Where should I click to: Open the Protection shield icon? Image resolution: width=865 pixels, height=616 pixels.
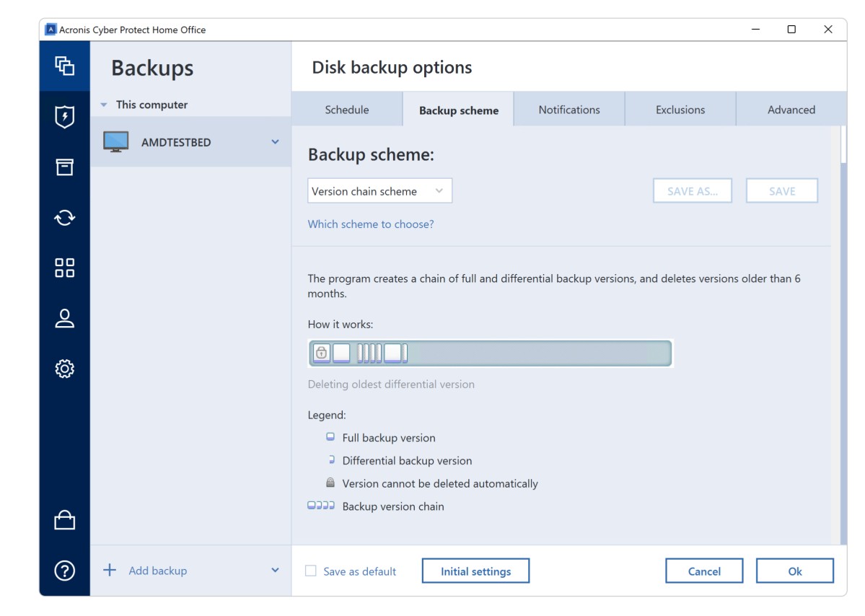[x=65, y=117]
